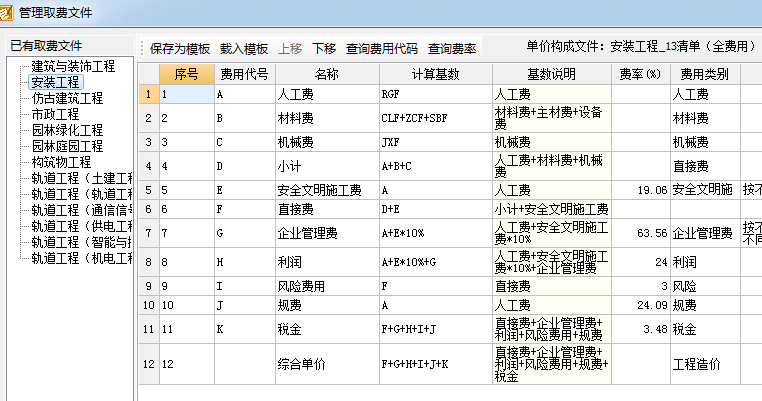This screenshot has height=401, width=762.
Task: Select 园林绿化工程 tree item
Action: 67,130
